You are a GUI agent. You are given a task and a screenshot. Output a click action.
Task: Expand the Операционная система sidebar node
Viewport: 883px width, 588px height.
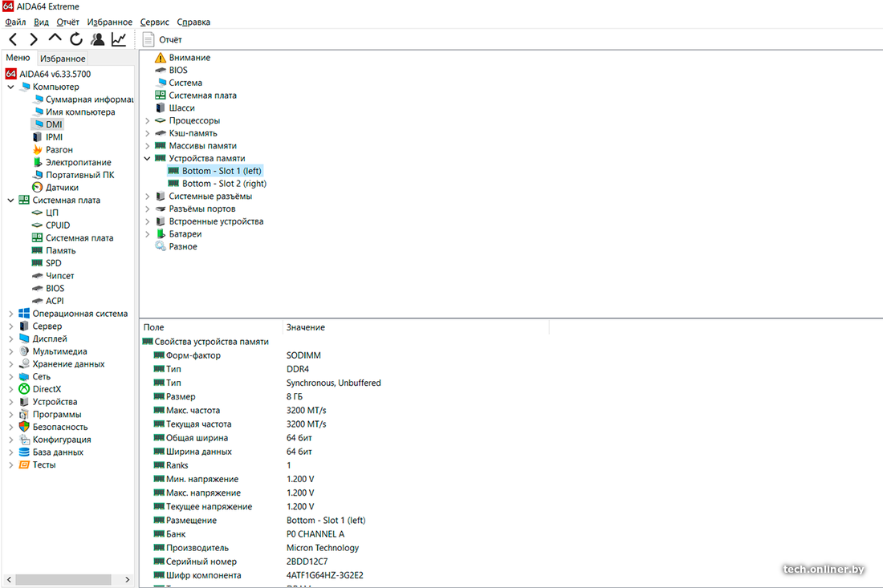point(10,314)
